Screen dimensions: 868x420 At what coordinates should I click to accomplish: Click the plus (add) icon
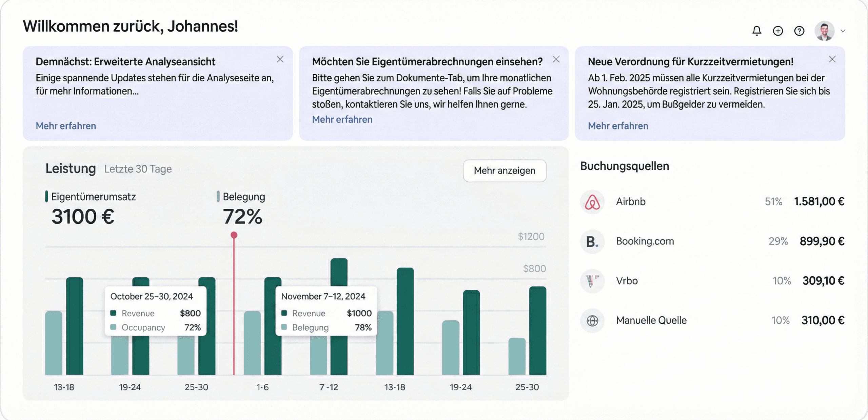tap(778, 31)
